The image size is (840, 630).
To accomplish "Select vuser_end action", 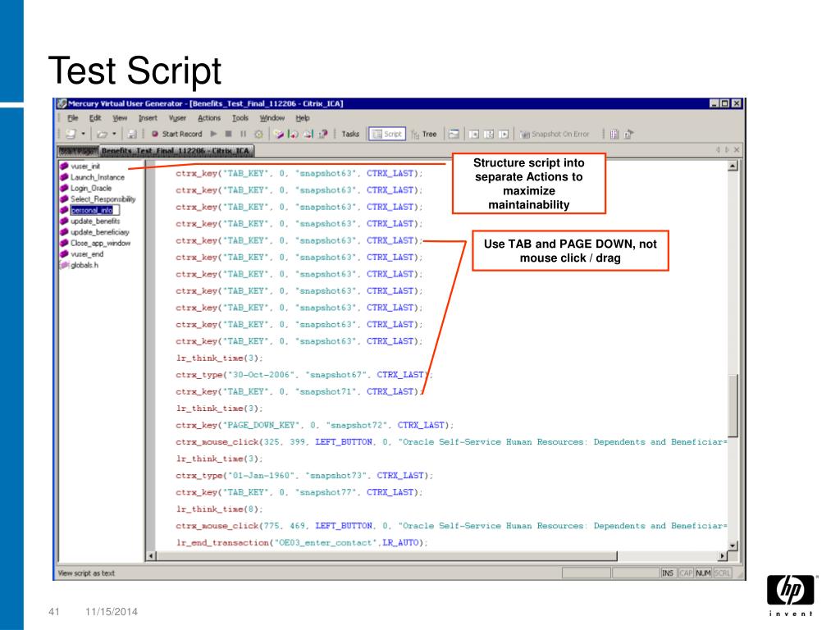I will 81,254.
